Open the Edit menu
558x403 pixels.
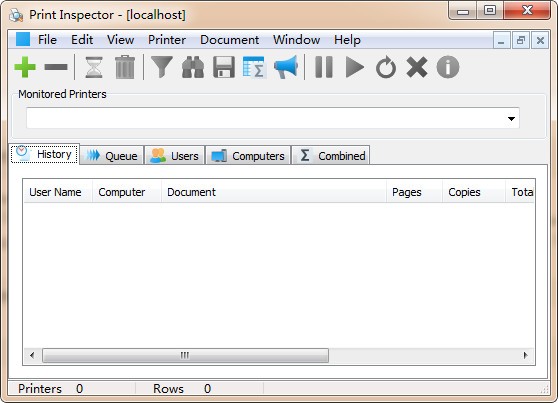(x=82, y=40)
